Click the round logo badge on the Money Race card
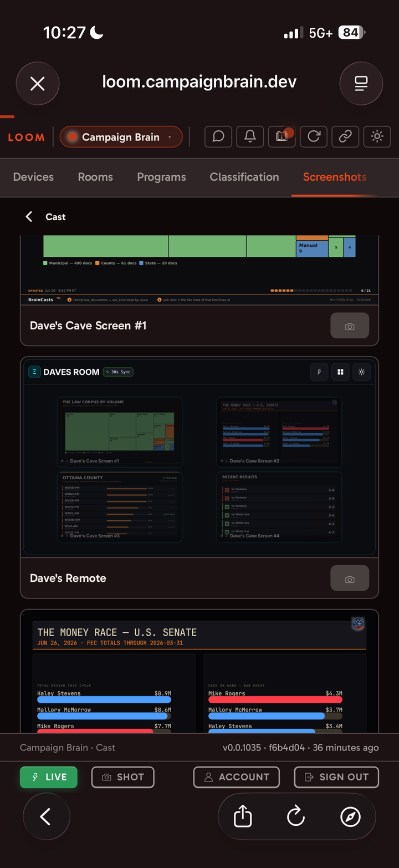Viewport: 399px width, 868px height. (358, 624)
